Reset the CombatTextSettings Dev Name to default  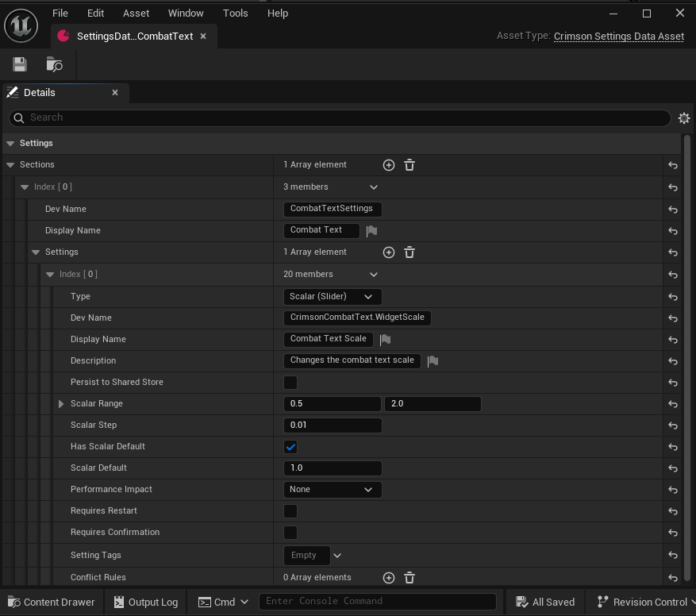pos(673,210)
